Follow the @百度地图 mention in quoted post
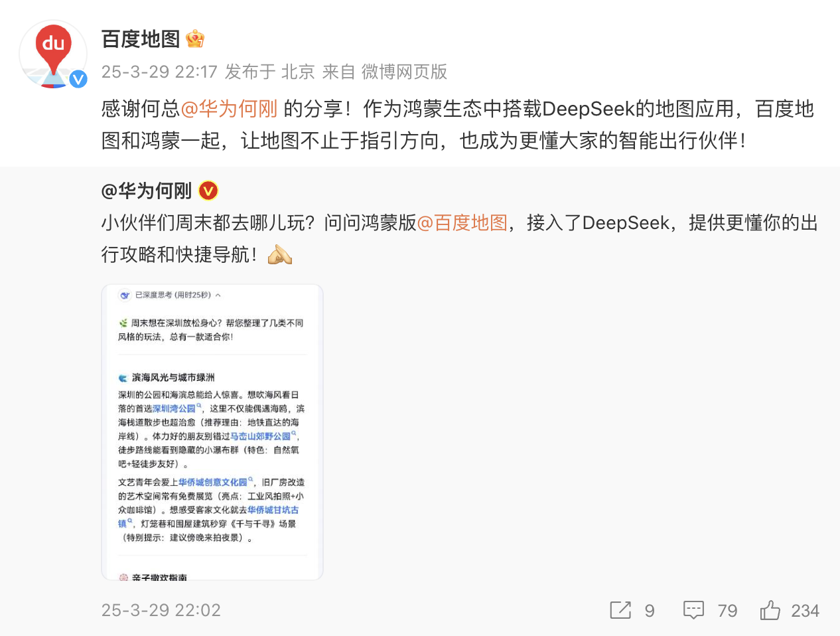Viewport: 840px width, 636px height. tap(462, 223)
